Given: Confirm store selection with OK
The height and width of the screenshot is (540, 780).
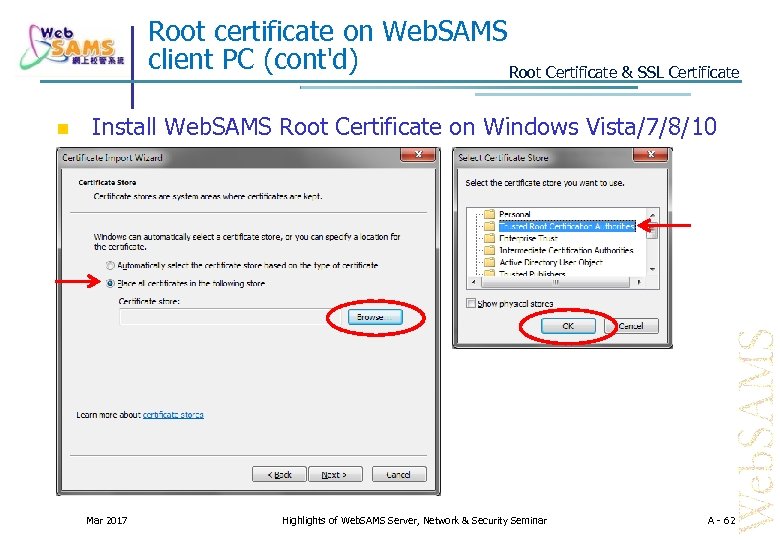Looking at the screenshot, I should pyautogui.click(x=568, y=326).
